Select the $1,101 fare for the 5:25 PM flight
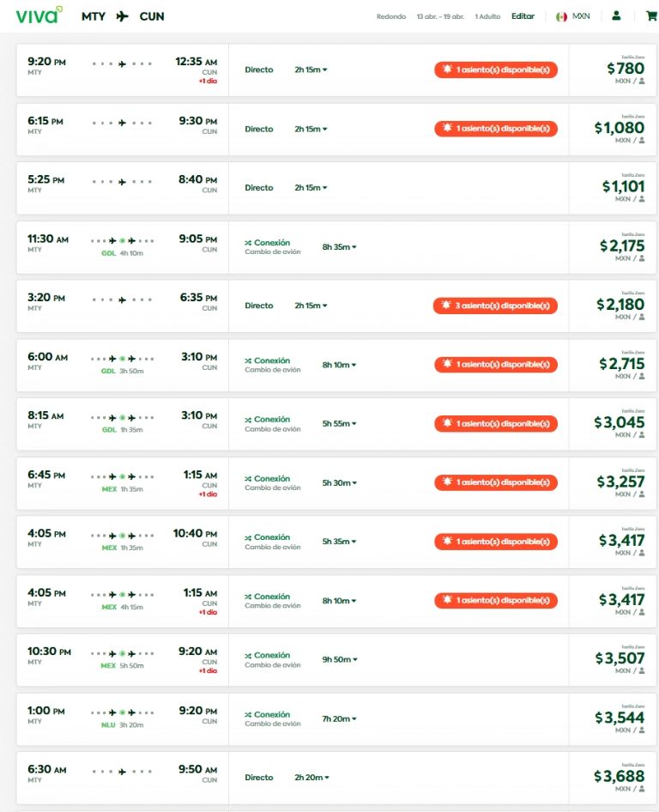Image resolution: width=659 pixels, height=812 pixels. 623,186
